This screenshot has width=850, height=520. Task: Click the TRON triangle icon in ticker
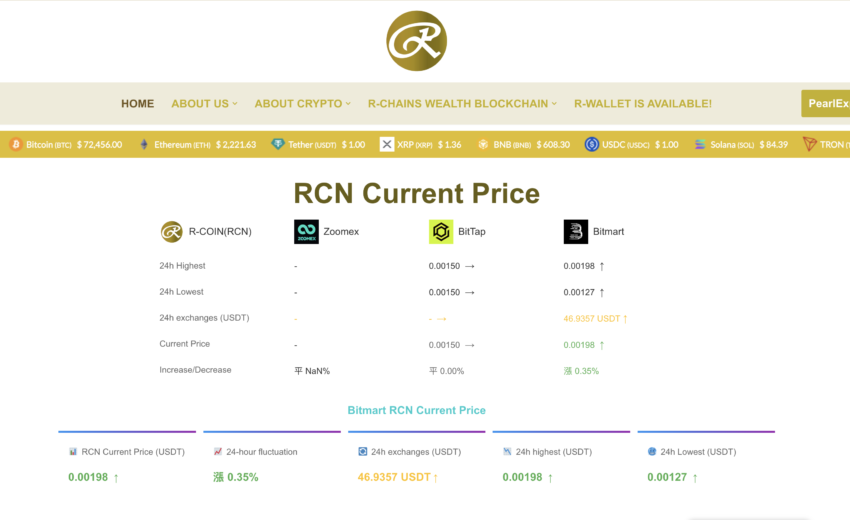[x=809, y=144]
